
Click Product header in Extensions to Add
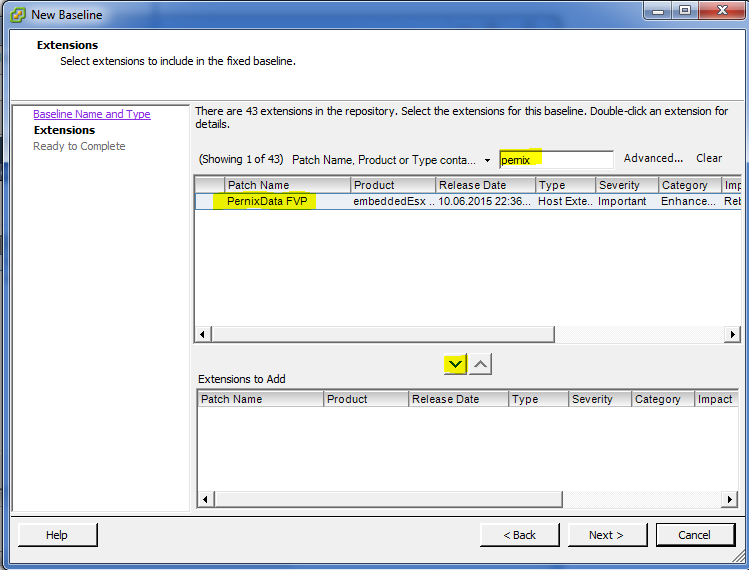tap(366, 399)
